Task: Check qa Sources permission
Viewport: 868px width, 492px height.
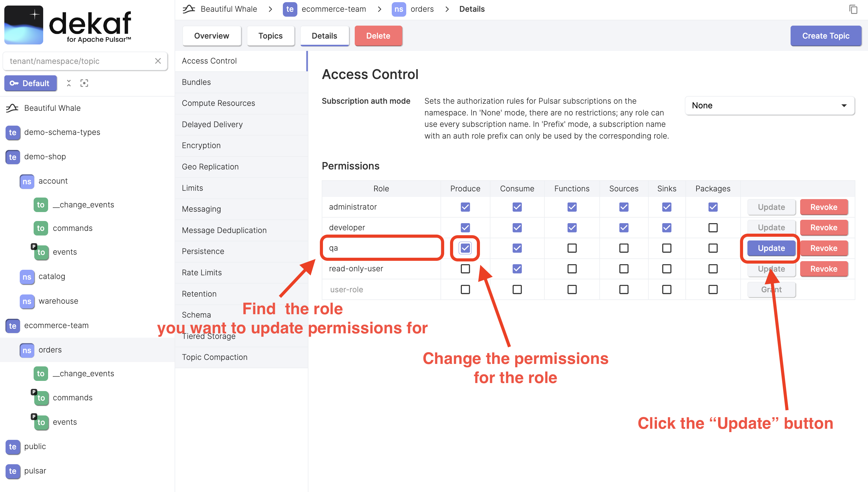Action: click(x=624, y=248)
